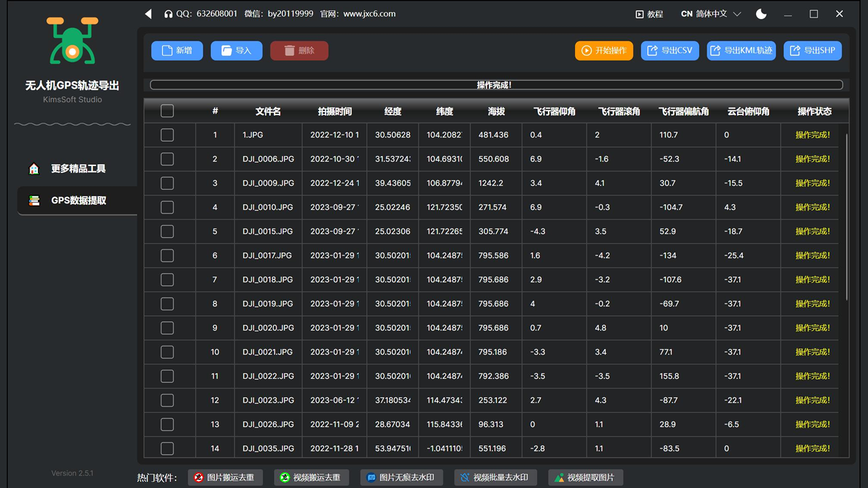Click 导出KML轨迹 export button
Screen dimensions: 868x488
[x=742, y=51]
